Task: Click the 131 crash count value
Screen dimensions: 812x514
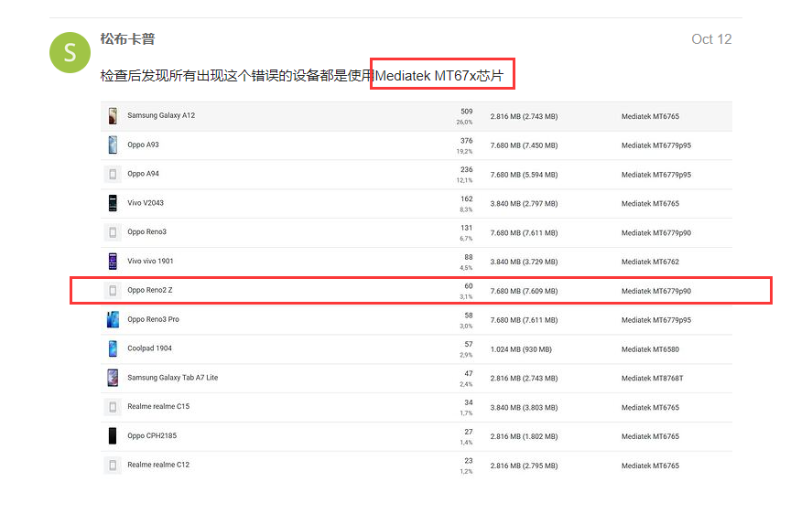Action: pyautogui.click(x=467, y=228)
